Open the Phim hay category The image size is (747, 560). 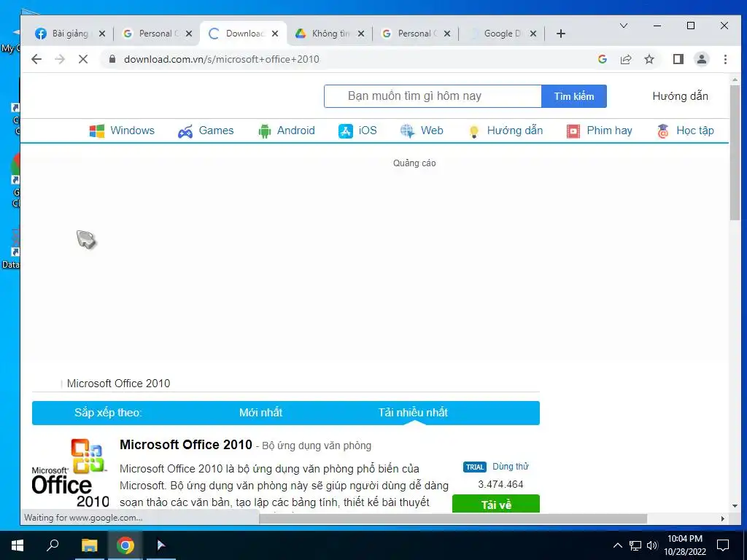coord(600,131)
